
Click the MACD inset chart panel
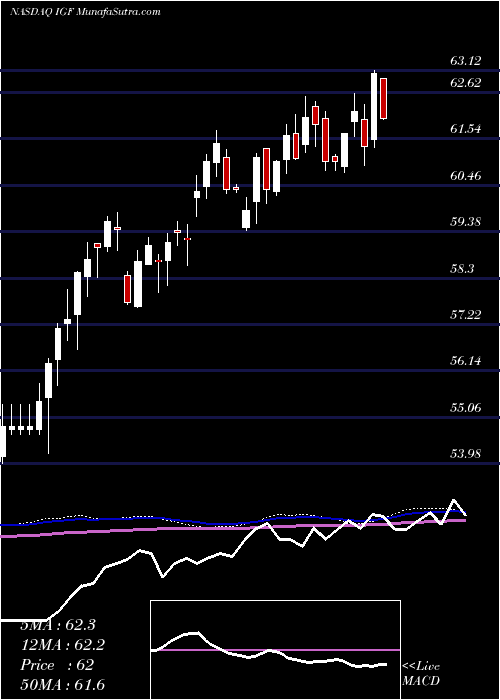275,650
